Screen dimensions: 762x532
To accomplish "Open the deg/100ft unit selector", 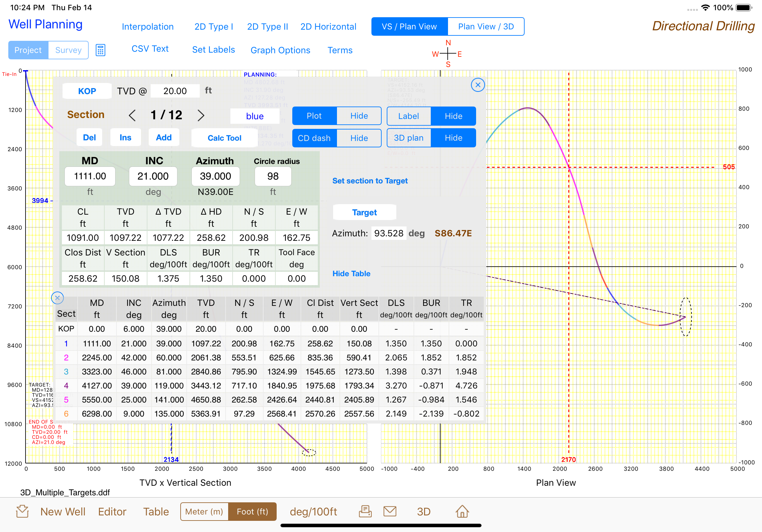I will pos(313,511).
